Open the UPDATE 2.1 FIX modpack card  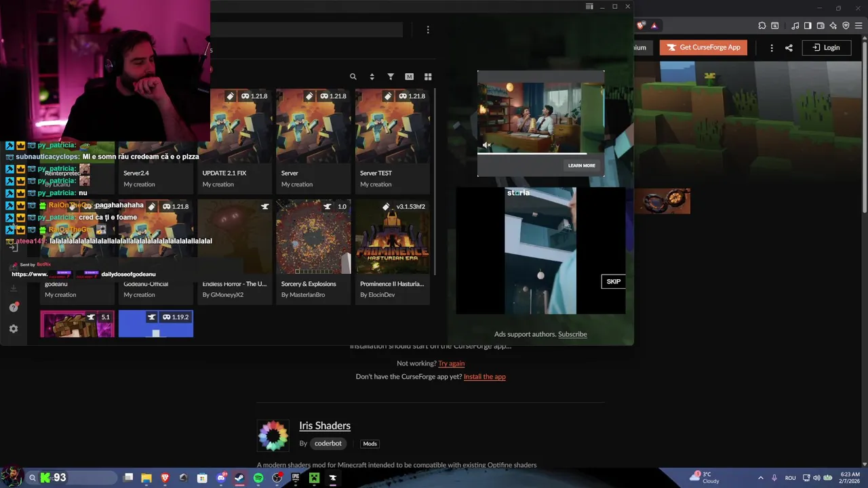[x=235, y=140]
